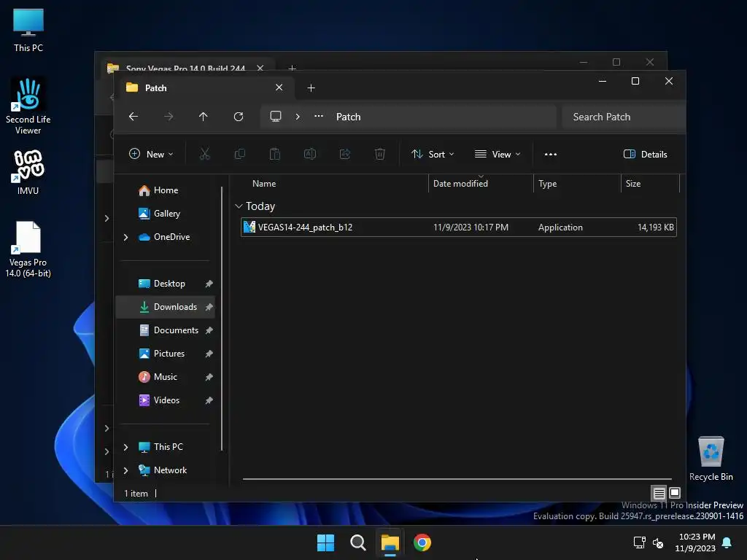Collapse the Today group
Viewport: 747px width, 560px height.
(x=239, y=206)
